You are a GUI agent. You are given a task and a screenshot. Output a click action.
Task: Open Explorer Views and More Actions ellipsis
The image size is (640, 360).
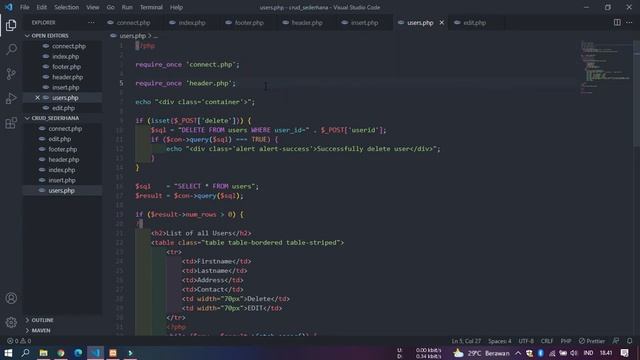point(91,22)
